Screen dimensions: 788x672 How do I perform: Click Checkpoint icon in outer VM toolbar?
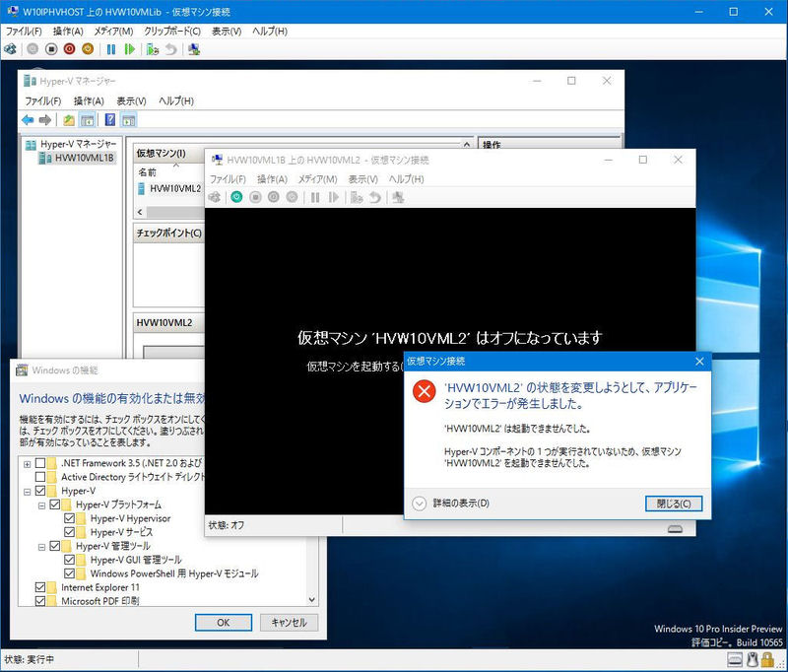point(153,49)
